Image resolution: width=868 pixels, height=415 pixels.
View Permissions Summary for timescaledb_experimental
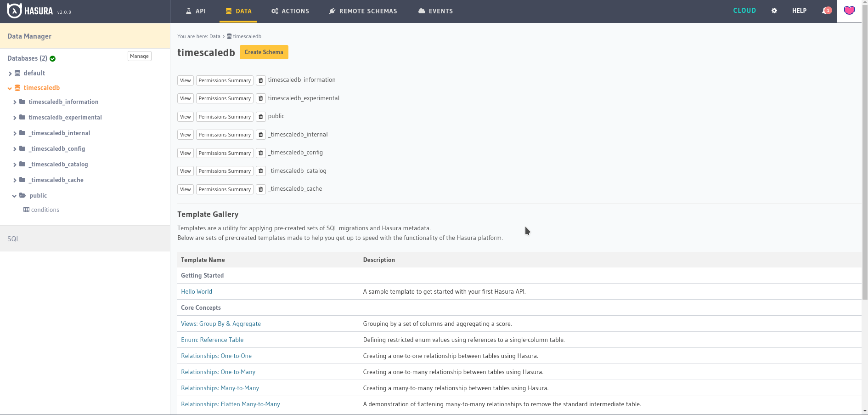[224, 98]
